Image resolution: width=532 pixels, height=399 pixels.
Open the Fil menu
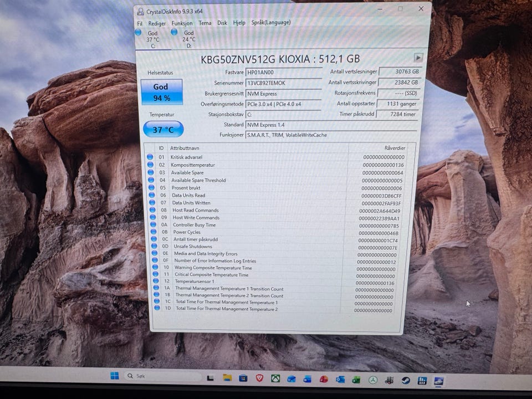[x=140, y=23]
